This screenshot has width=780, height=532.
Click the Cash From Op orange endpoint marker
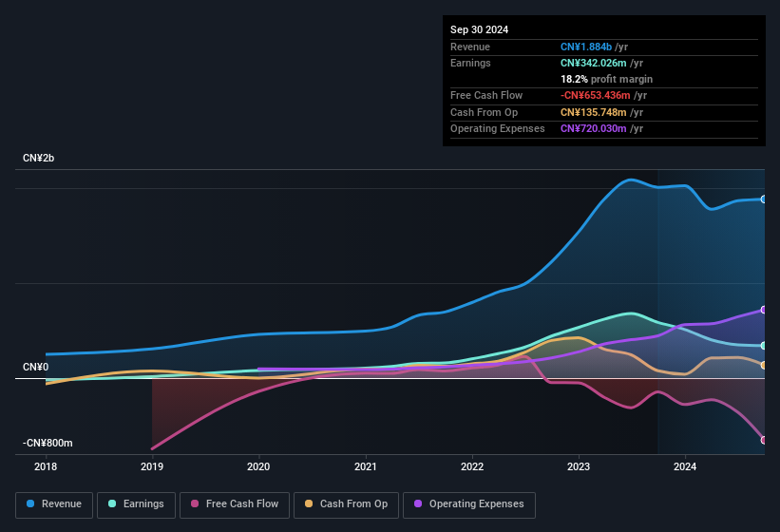[x=764, y=366]
